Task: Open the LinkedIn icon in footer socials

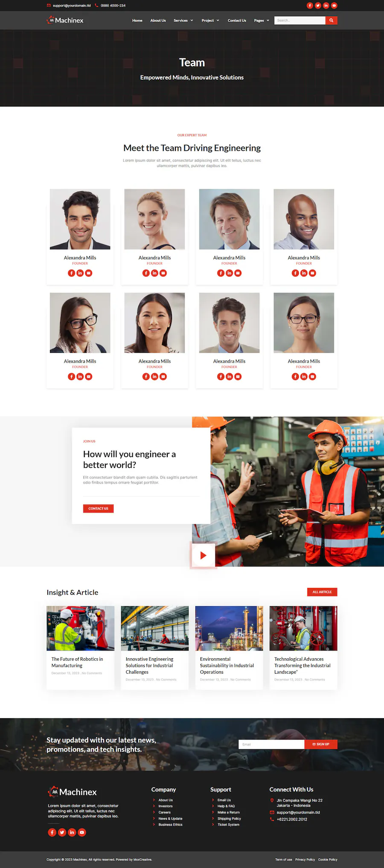Action: pyautogui.click(x=72, y=832)
